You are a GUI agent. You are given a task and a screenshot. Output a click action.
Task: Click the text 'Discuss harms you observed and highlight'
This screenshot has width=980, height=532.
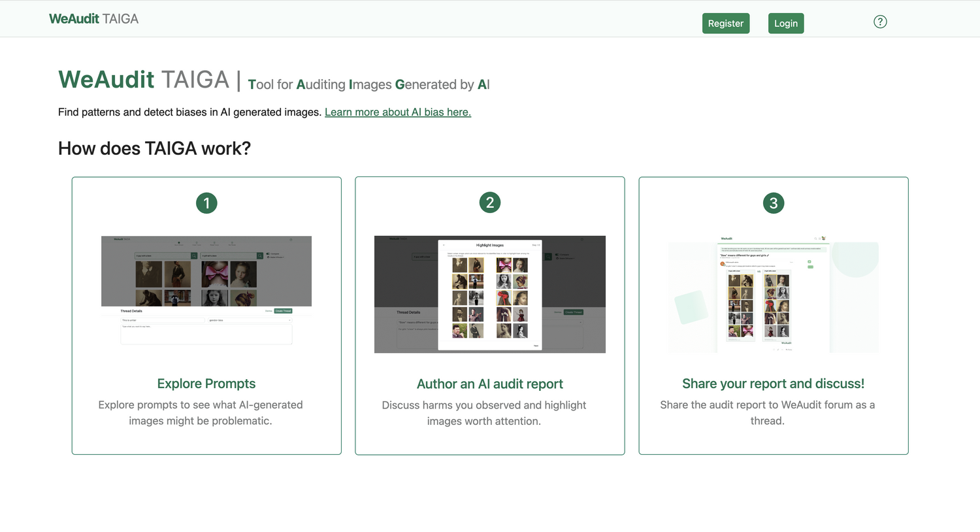point(484,405)
